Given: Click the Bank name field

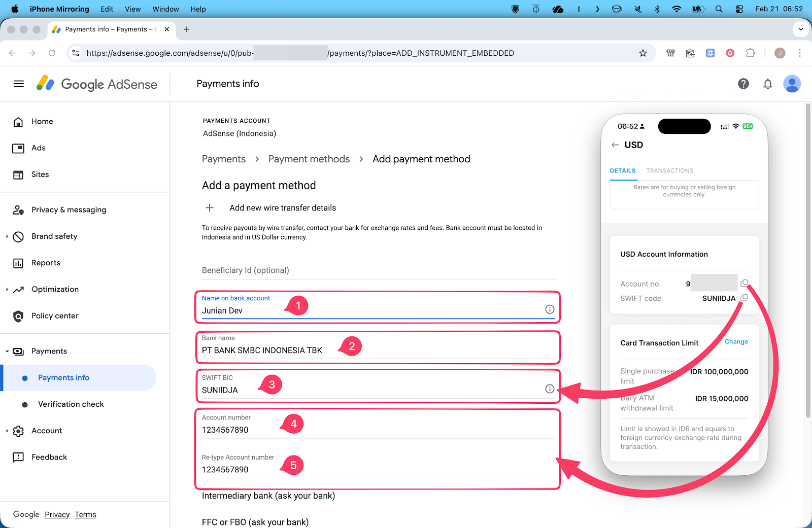Looking at the screenshot, I should pyautogui.click(x=379, y=346).
